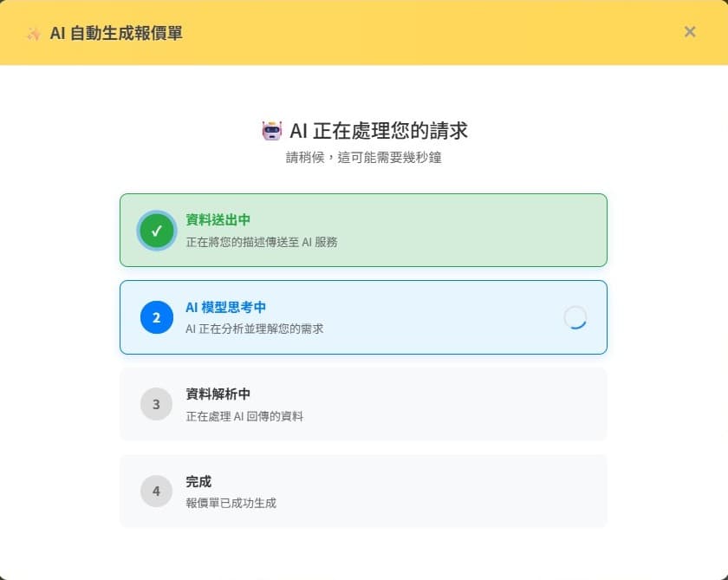
Task: Click the loading spinner in the AI thinking step
Action: pos(576,317)
